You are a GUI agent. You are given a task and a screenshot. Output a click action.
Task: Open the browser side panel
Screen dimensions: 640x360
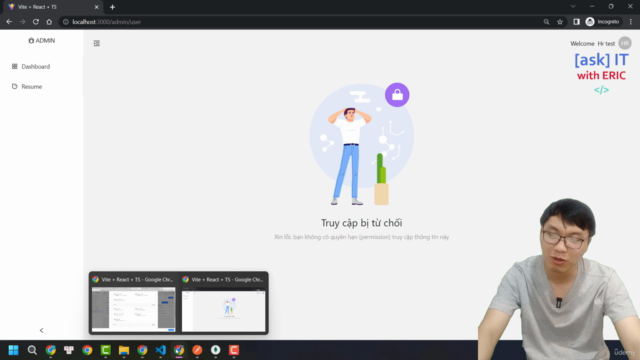(x=576, y=22)
